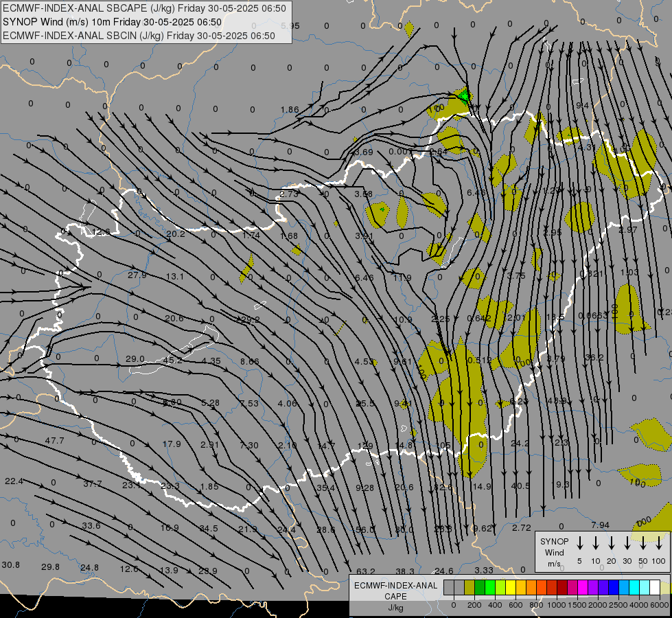
Task: Click the 29.8 value at bottom left
Action: coord(50,566)
